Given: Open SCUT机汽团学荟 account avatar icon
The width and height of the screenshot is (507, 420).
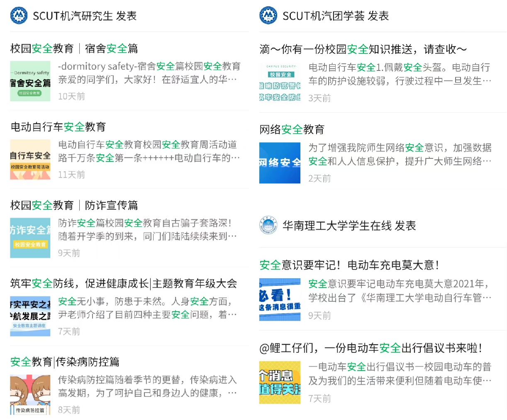Looking at the screenshot, I should [x=268, y=16].
